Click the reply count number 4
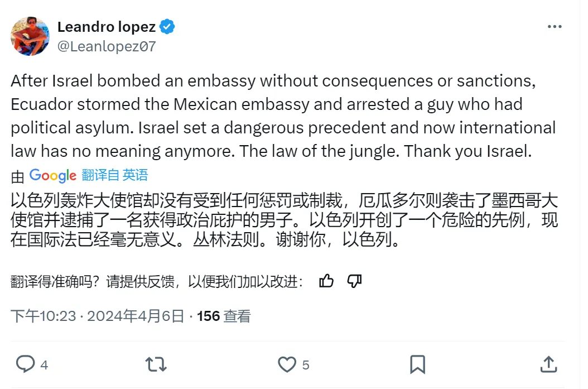Screen dimensions: 588x389 pyautogui.click(x=45, y=366)
